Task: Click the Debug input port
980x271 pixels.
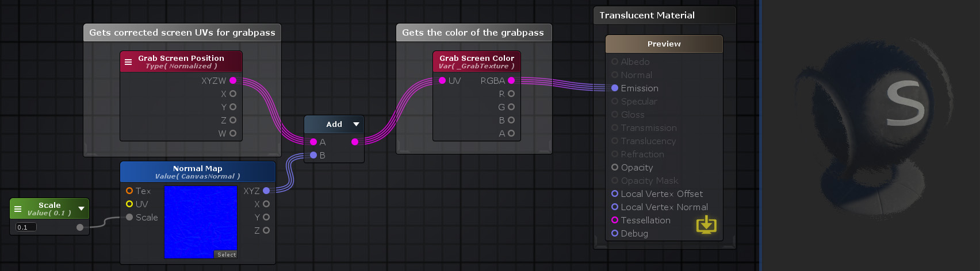Action: pyautogui.click(x=615, y=233)
